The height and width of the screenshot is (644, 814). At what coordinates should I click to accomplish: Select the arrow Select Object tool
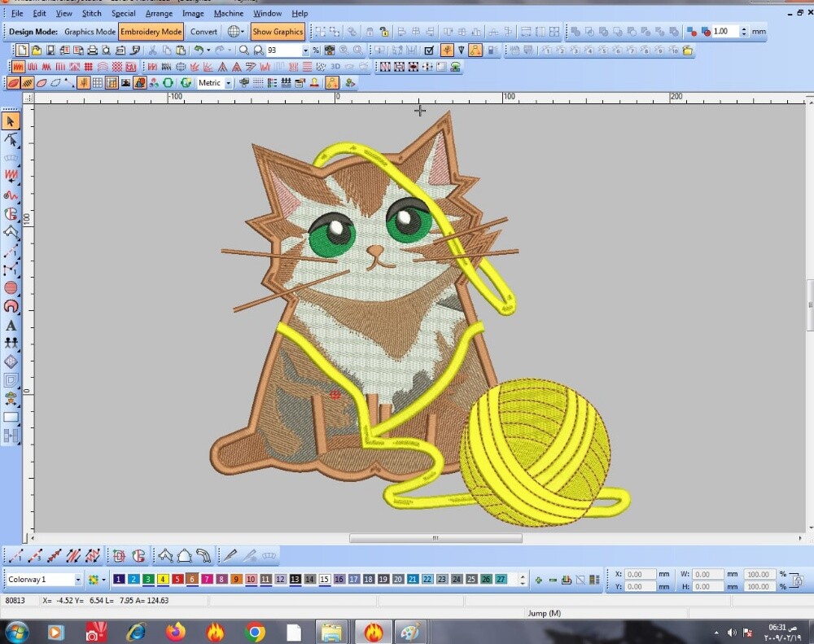11,121
